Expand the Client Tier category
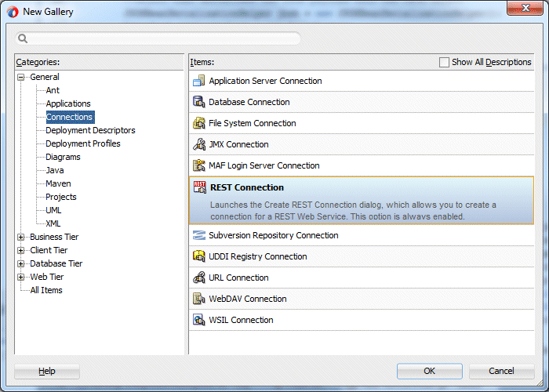Screen dimensions: 549x392 21,250
